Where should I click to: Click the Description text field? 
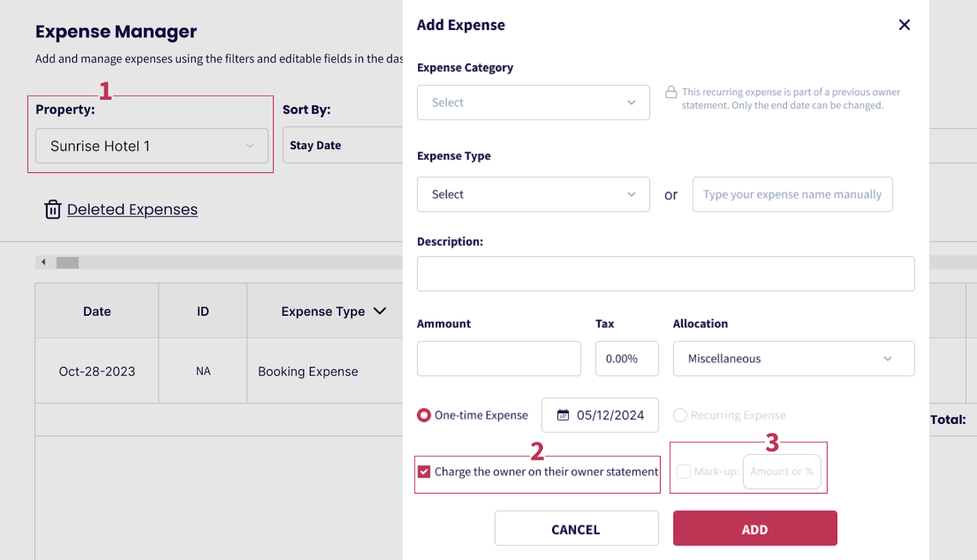coord(665,274)
